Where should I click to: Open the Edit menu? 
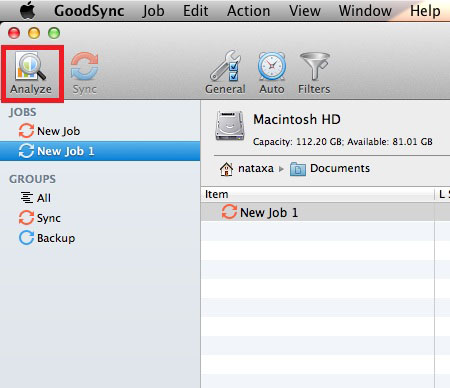click(196, 11)
